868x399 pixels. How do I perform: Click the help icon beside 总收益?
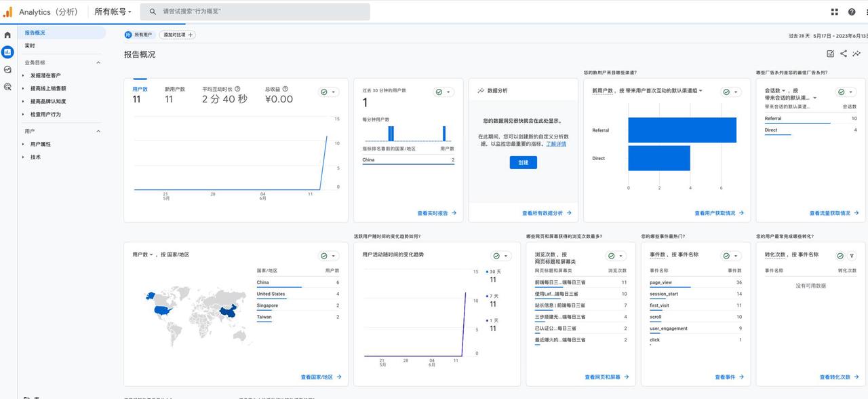coord(285,89)
